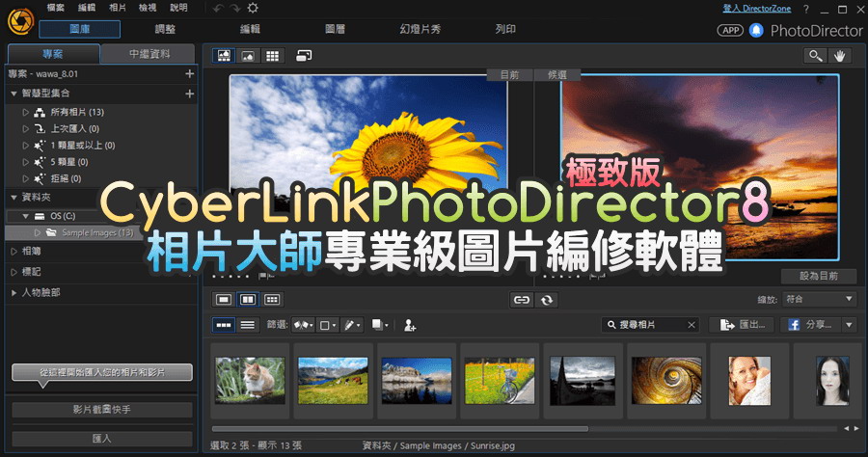Open the 縮放 符合 dropdown
The width and height of the screenshot is (868, 457).
pos(819,299)
